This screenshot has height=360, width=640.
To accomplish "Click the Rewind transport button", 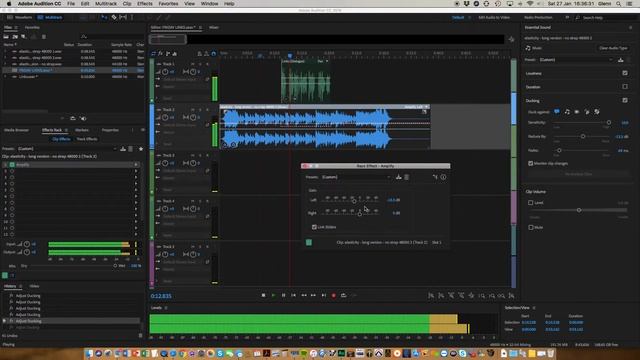I will pyautogui.click(x=304, y=295).
